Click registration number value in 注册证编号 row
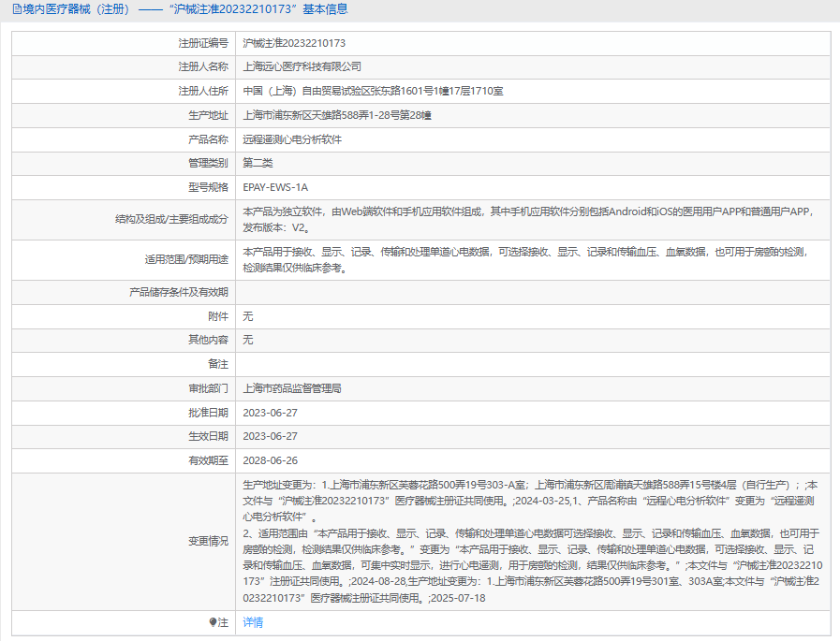 point(294,43)
